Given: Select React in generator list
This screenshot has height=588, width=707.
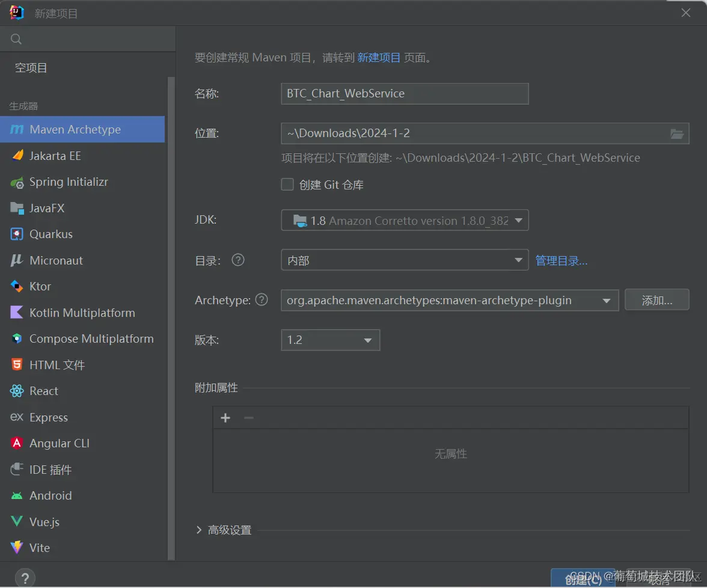Looking at the screenshot, I should 82,391.
